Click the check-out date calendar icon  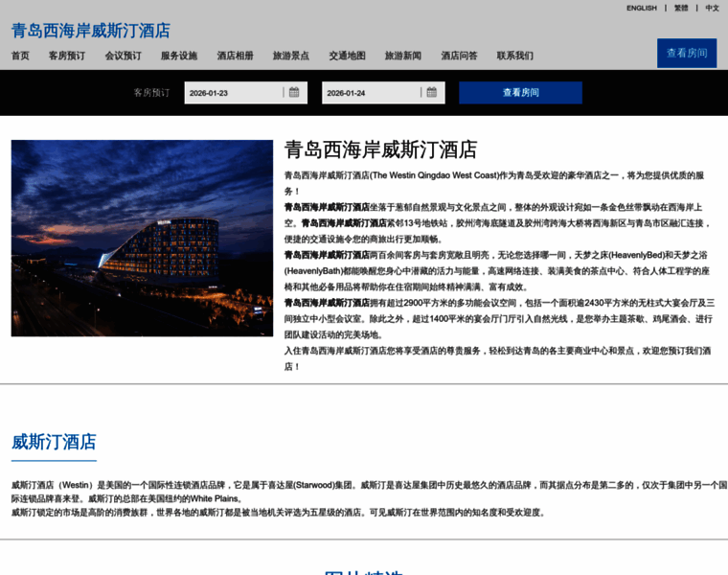(431, 93)
